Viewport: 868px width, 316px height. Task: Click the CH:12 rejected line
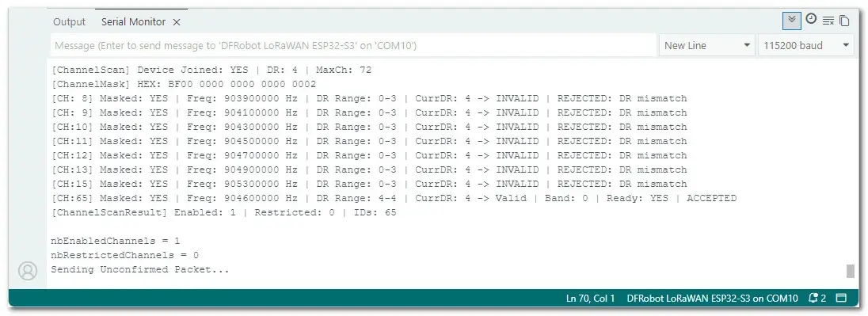click(369, 155)
